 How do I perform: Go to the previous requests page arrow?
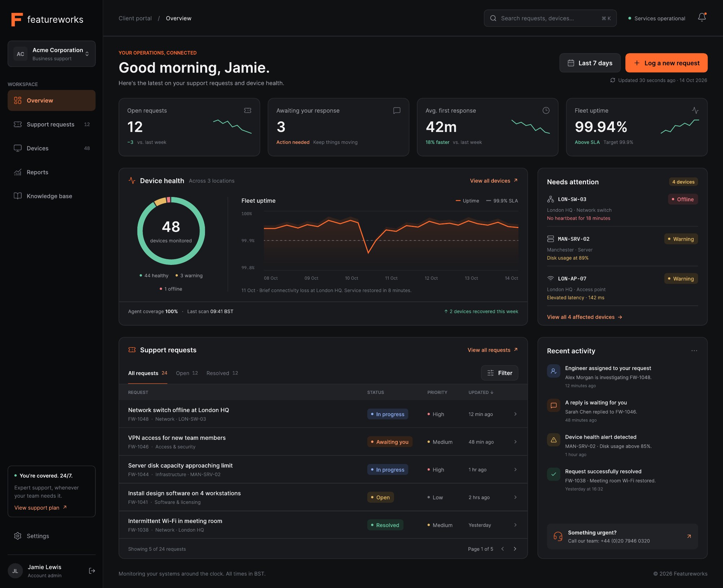(x=502, y=549)
